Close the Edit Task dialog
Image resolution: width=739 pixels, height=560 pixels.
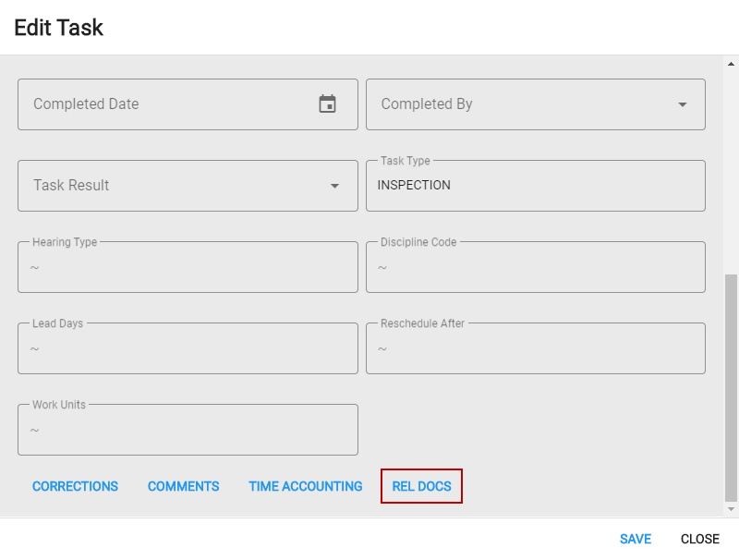[x=699, y=539]
